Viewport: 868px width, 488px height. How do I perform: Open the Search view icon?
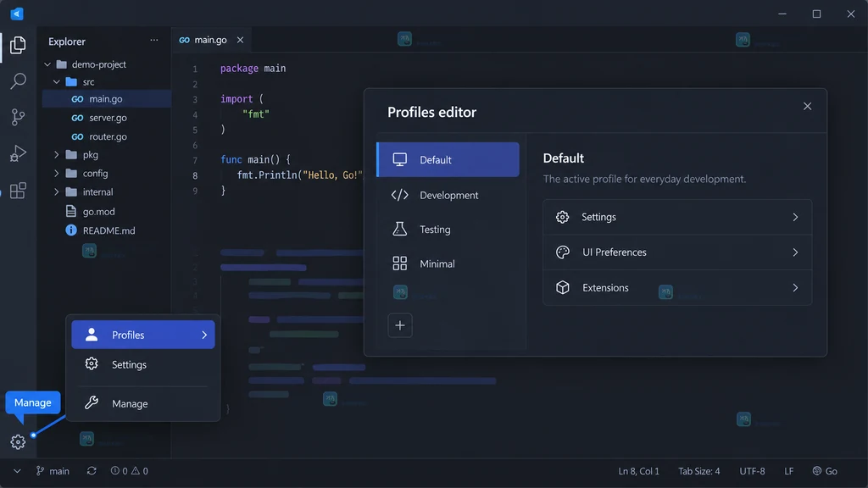tap(18, 81)
